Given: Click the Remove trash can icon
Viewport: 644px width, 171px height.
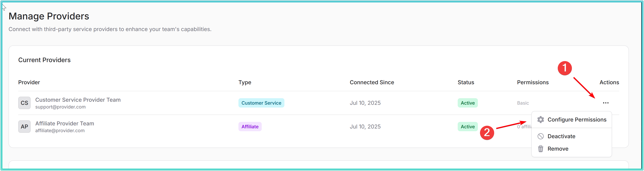Looking at the screenshot, I should click(540, 149).
